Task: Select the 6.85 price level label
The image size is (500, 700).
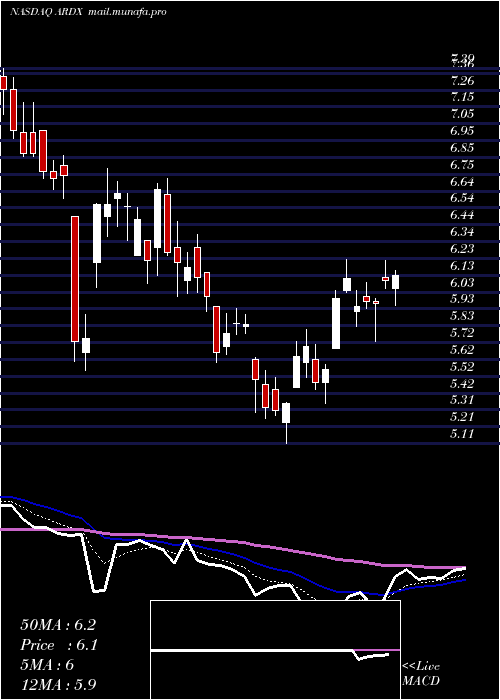Action: [x=462, y=148]
